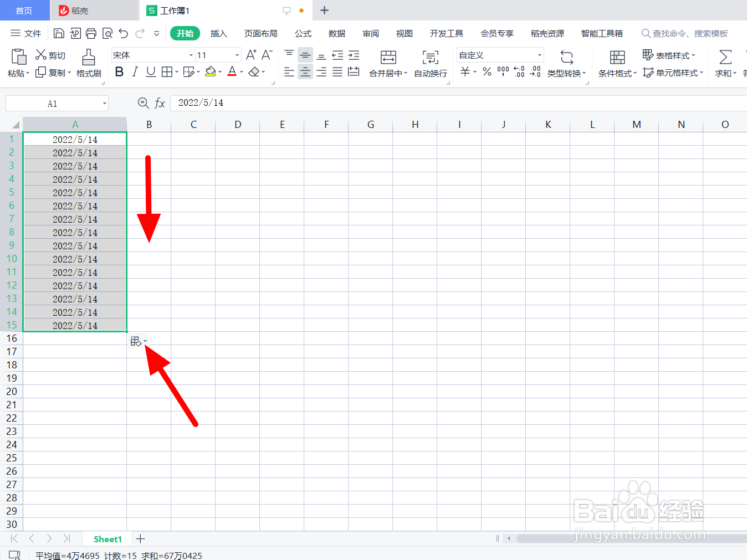Click the insert function fx icon
Image resolution: width=747 pixels, height=560 pixels.
point(160,103)
